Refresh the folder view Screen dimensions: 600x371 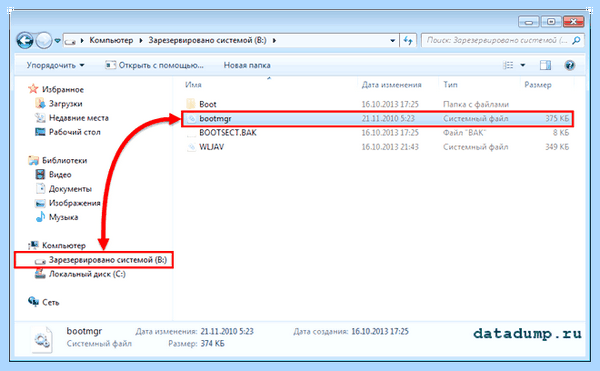tap(408, 41)
